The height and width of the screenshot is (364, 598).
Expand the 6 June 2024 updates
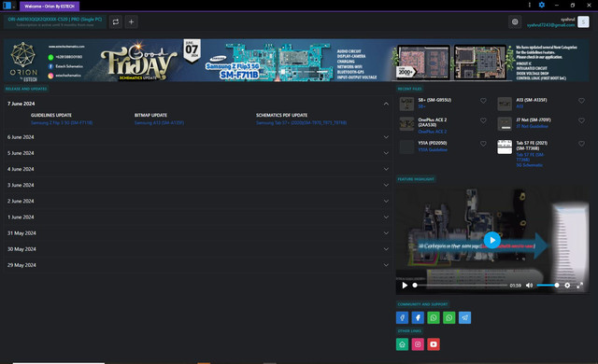point(386,137)
